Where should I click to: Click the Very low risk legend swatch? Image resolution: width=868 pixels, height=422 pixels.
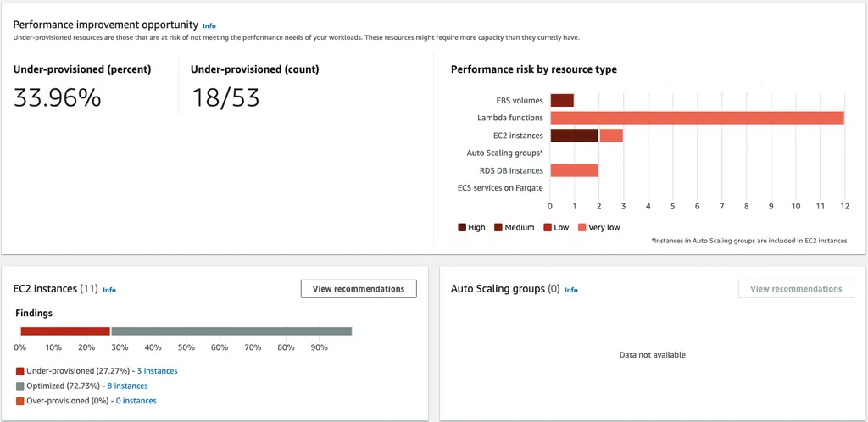(581, 227)
